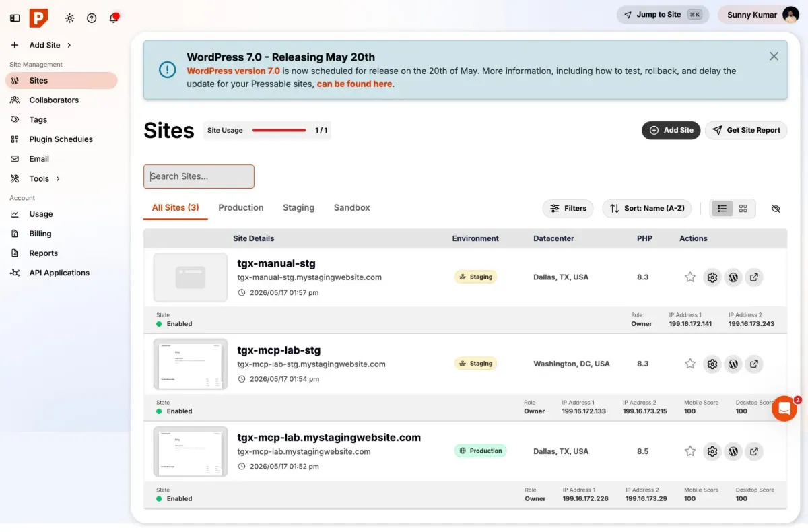Open the orange chat support widget
The width and height of the screenshot is (808, 532).
[784, 408]
